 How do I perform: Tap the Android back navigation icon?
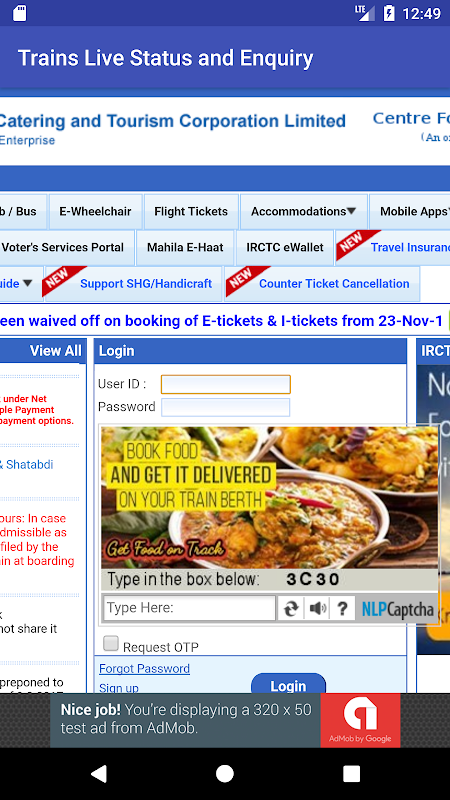coord(98,773)
